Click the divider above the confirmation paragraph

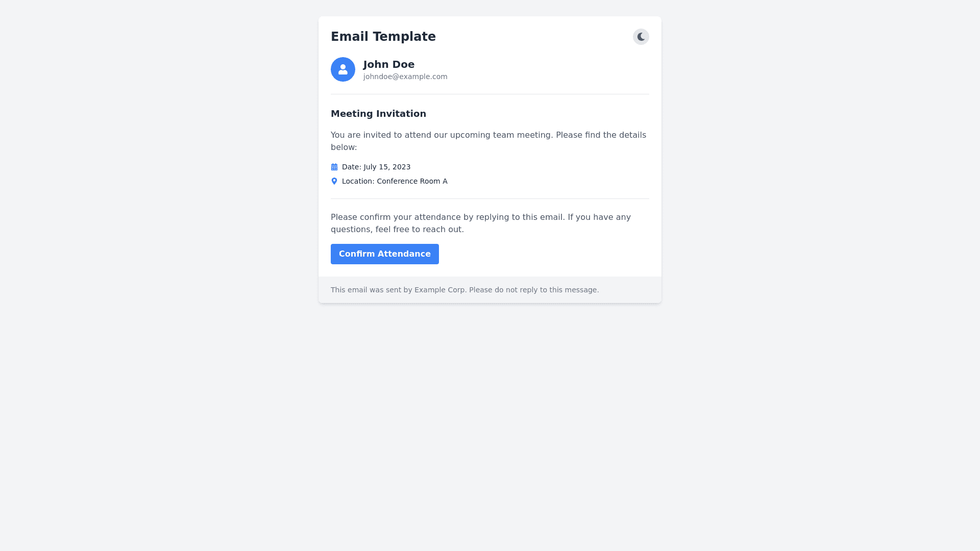click(490, 198)
